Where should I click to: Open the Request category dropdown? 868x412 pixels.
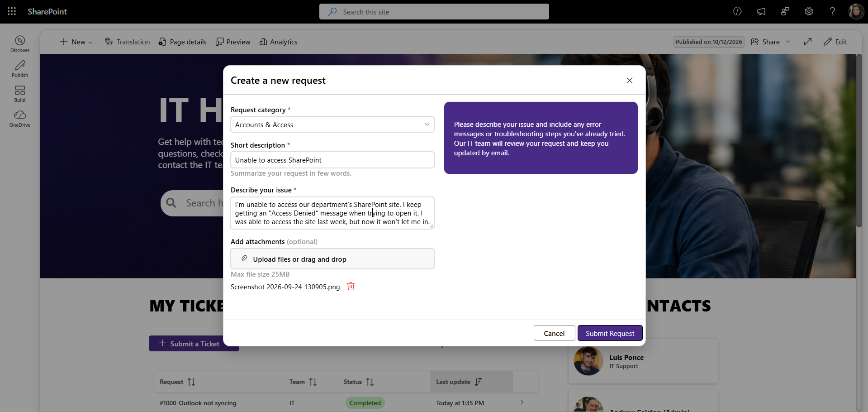[x=332, y=125]
